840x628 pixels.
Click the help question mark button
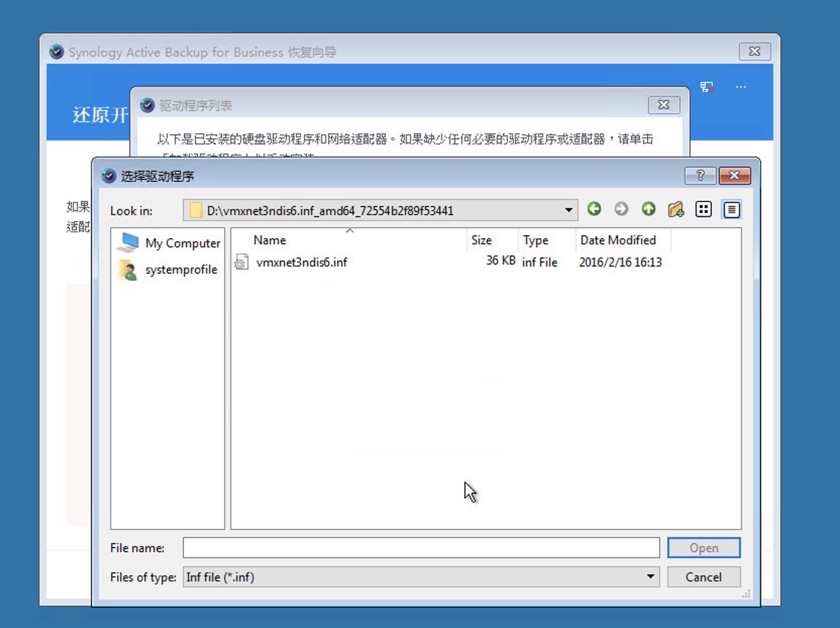(x=700, y=175)
